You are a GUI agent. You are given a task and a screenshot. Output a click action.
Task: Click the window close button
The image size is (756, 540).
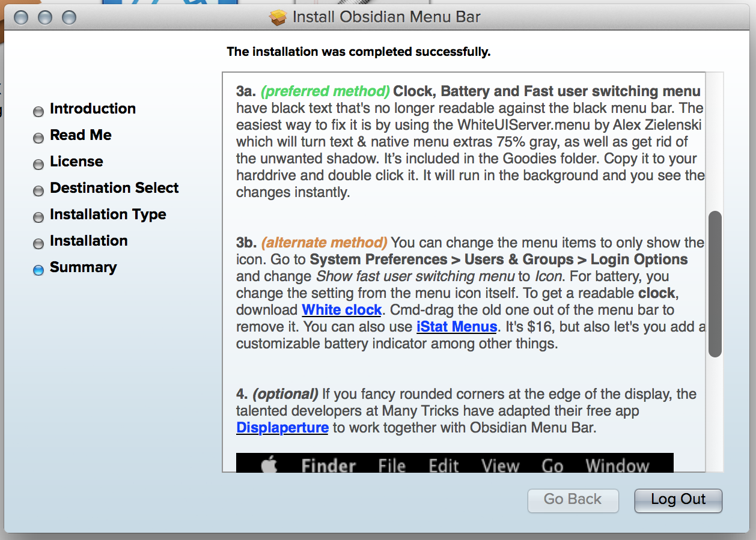pyautogui.click(x=21, y=17)
